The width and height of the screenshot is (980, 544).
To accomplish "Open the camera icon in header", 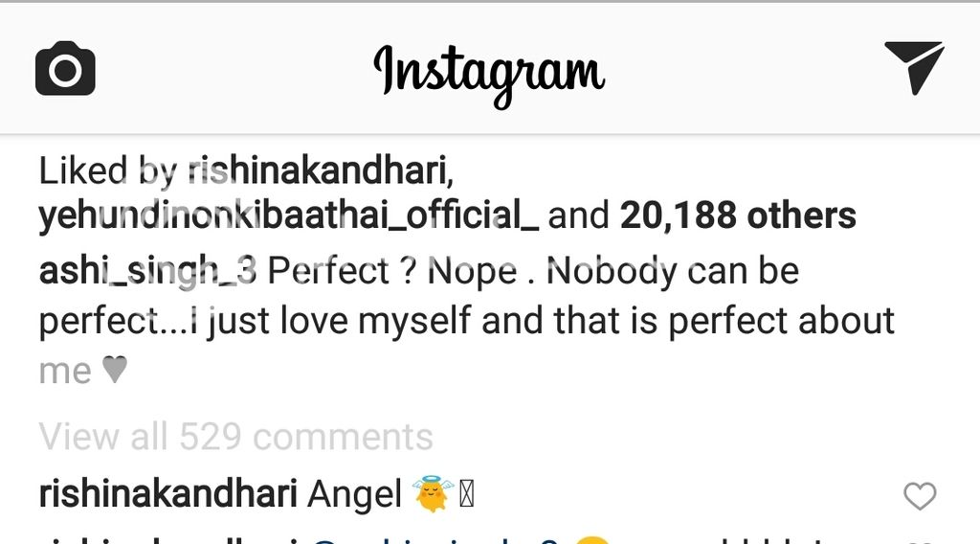I will coord(65,69).
